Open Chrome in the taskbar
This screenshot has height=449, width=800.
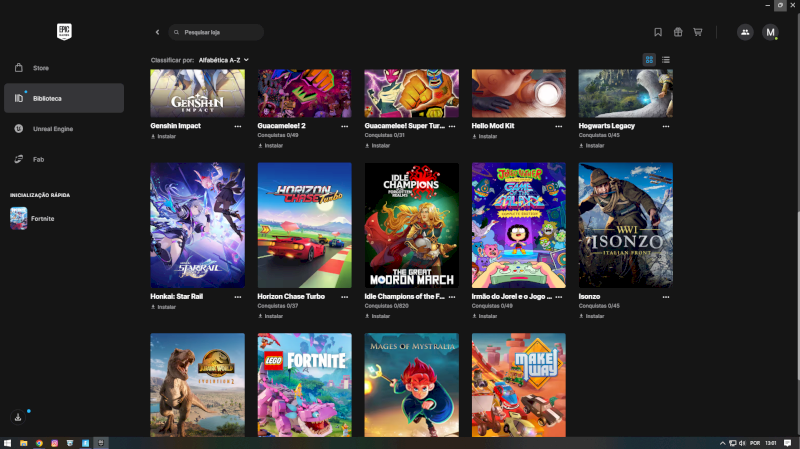pos(39,443)
